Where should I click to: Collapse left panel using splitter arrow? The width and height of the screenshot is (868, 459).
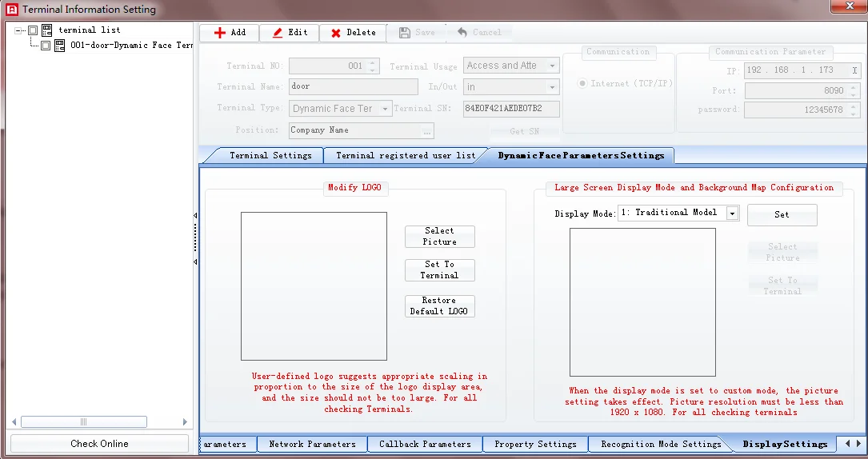click(x=195, y=215)
